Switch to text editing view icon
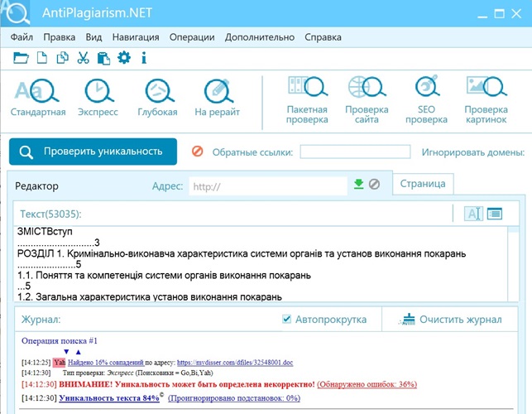Image resolution: width=532 pixels, height=414 pixels. tap(473, 214)
